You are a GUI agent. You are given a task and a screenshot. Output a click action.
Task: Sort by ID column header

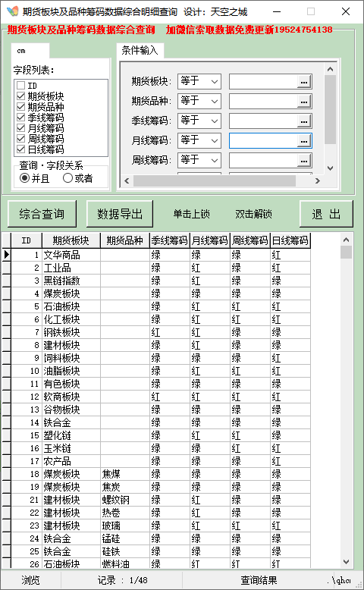click(x=27, y=240)
